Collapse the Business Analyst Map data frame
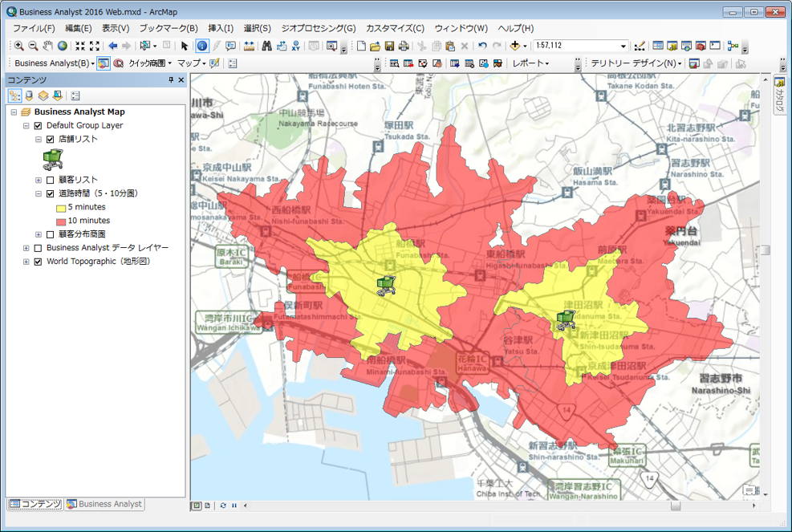Image resolution: width=792 pixels, height=532 pixels. pyautogui.click(x=14, y=112)
